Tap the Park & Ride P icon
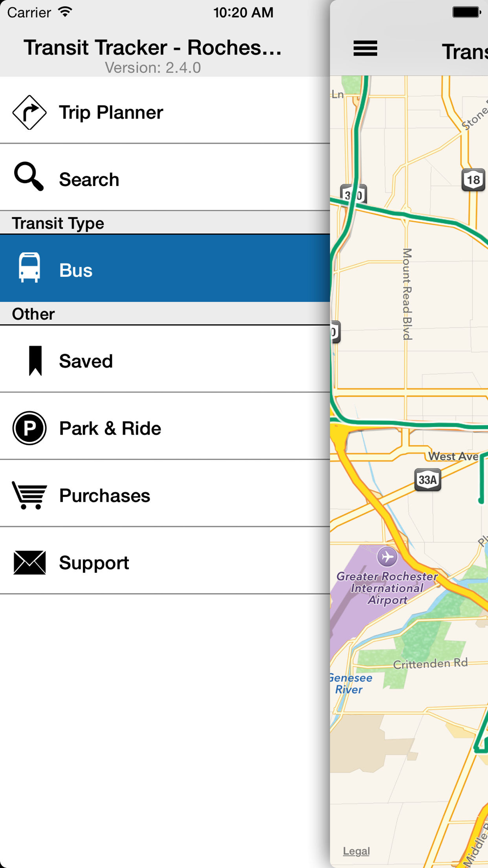The width and height of the screenshot is (488, 868). [29, 428]
